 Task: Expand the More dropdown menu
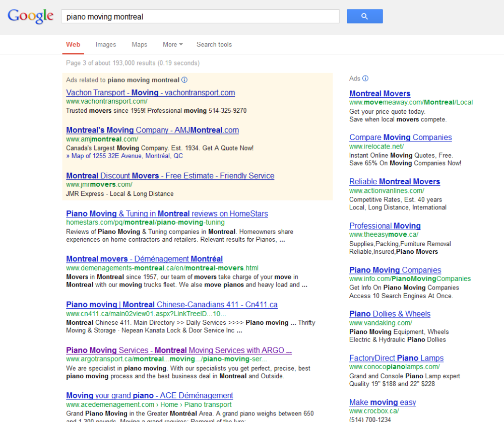[x=172, y=44]
